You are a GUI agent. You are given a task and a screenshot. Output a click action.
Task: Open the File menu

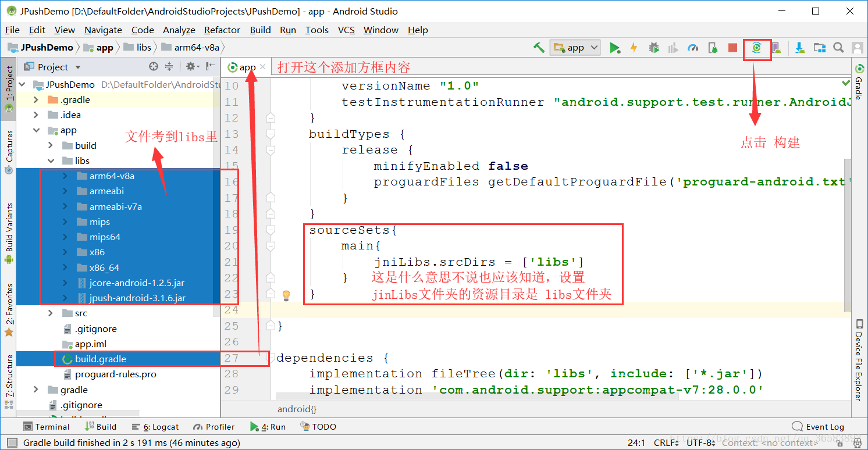pyautogui.click(x=12, y=30)
